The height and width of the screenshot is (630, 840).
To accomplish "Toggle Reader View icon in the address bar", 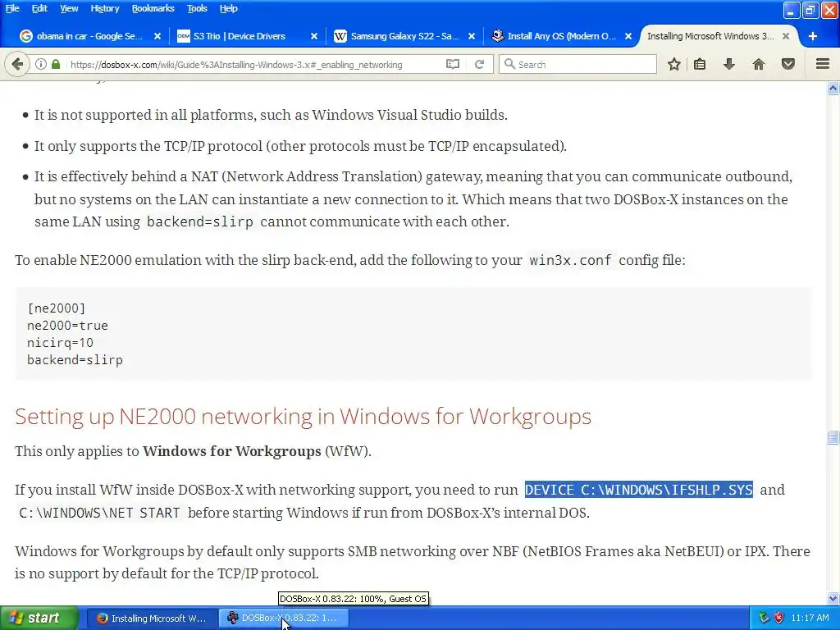I will coord(453,64).
